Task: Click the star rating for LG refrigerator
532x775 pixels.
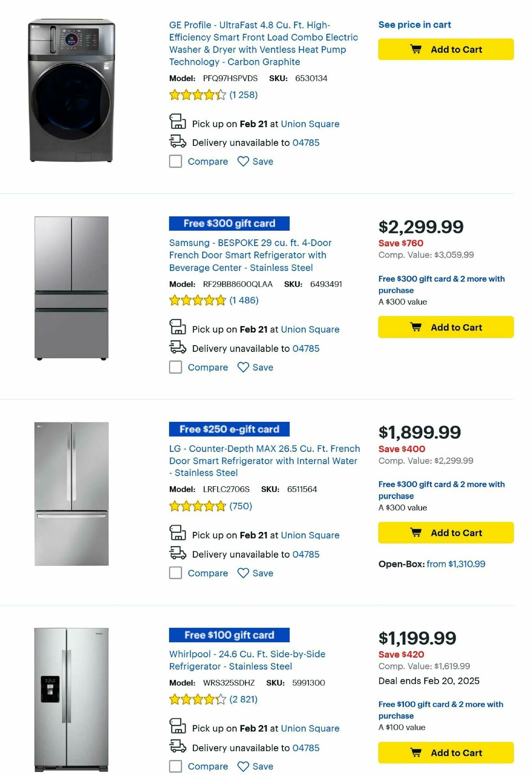Action: pyautogui.click(x=197, y=505)
